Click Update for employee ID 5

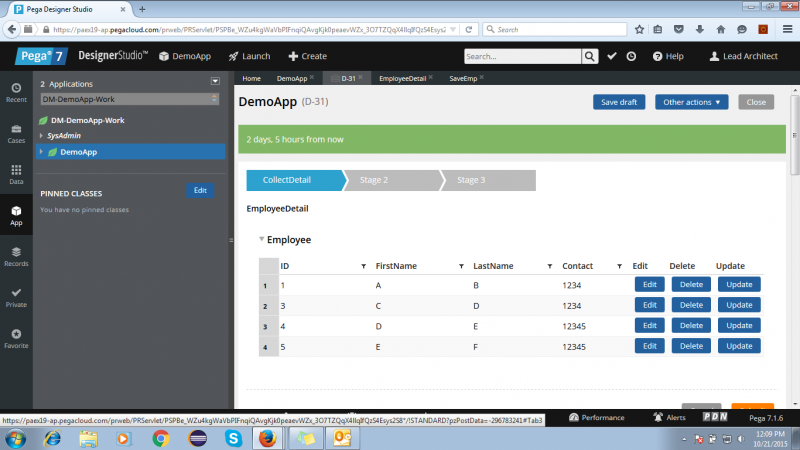(739, 346)
